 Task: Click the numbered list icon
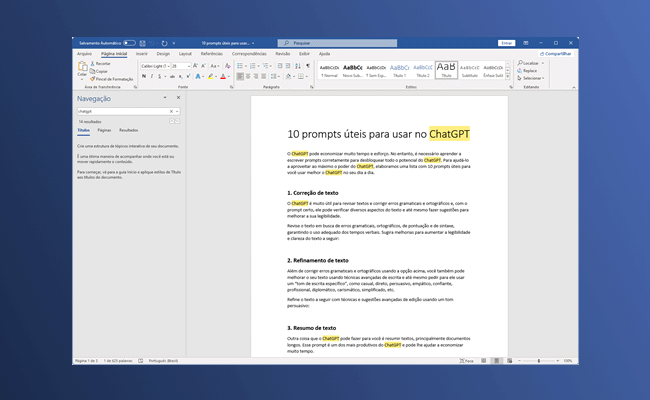(x=252, y=66)
